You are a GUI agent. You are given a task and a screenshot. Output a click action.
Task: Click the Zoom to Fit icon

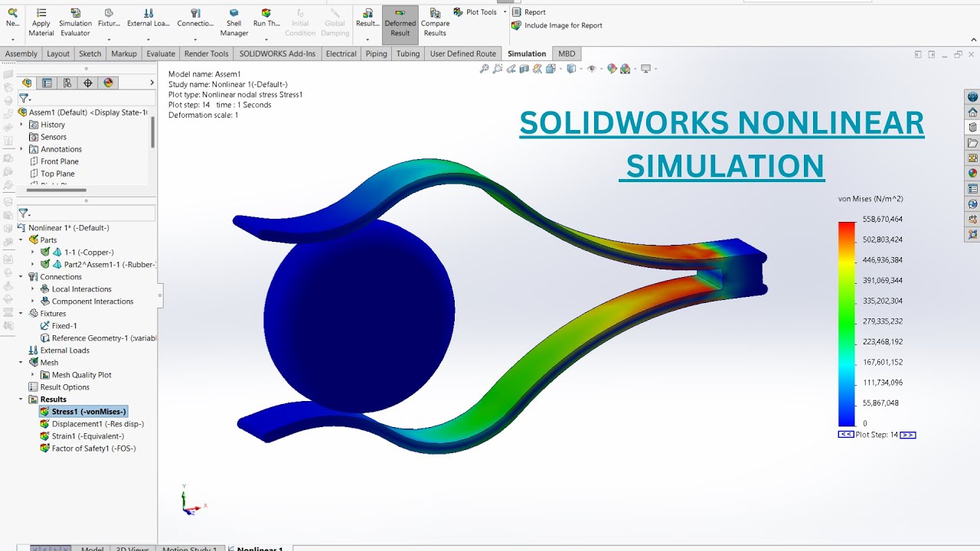pyautogui.click(x=484, y=69)
